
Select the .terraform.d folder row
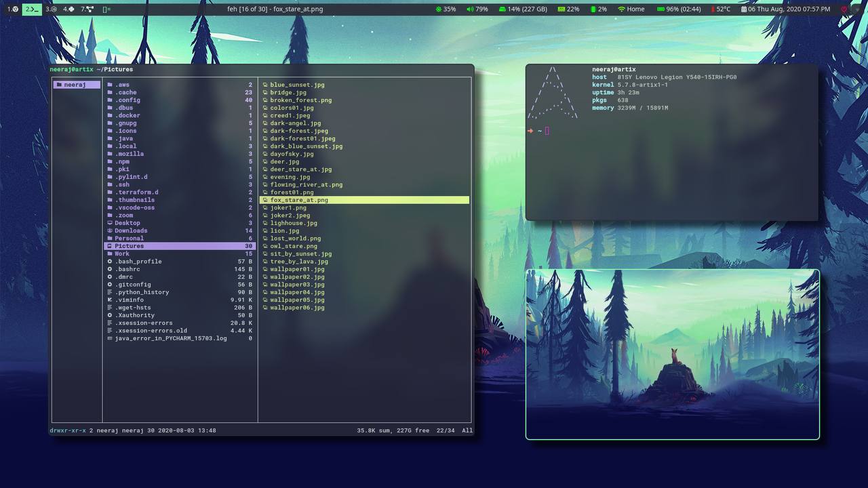point(180,192)
